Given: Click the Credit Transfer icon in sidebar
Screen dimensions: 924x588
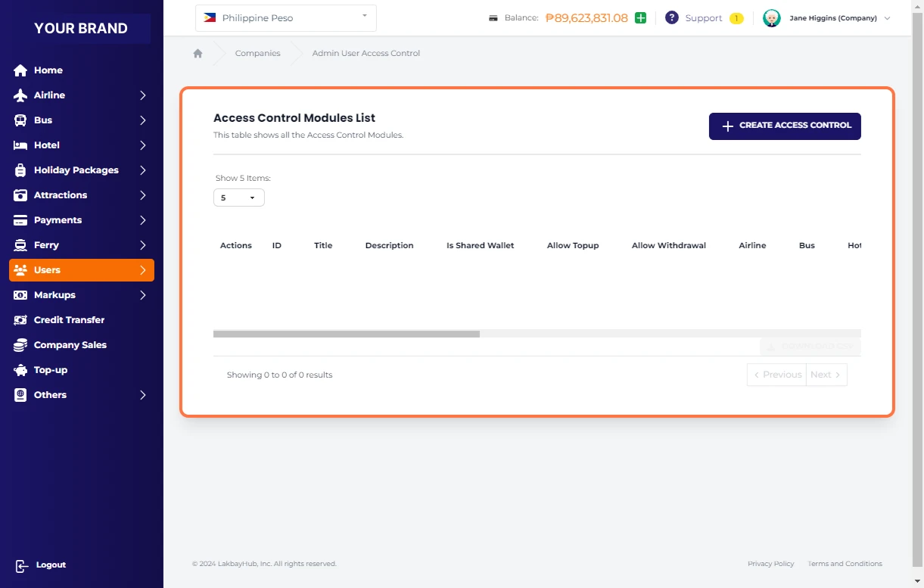Looking at the screenshot, I should 20,320.
